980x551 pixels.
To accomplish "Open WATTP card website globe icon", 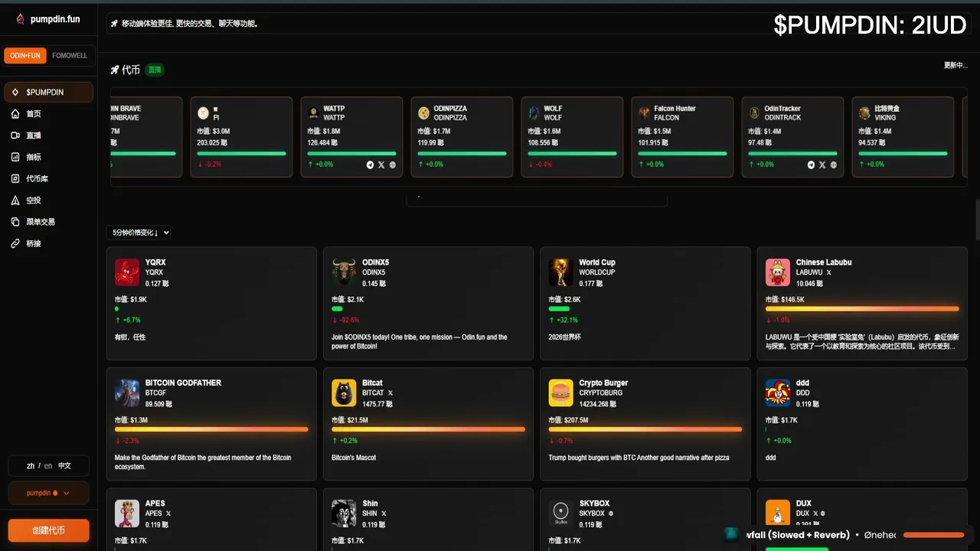I will tap(393, 165).
